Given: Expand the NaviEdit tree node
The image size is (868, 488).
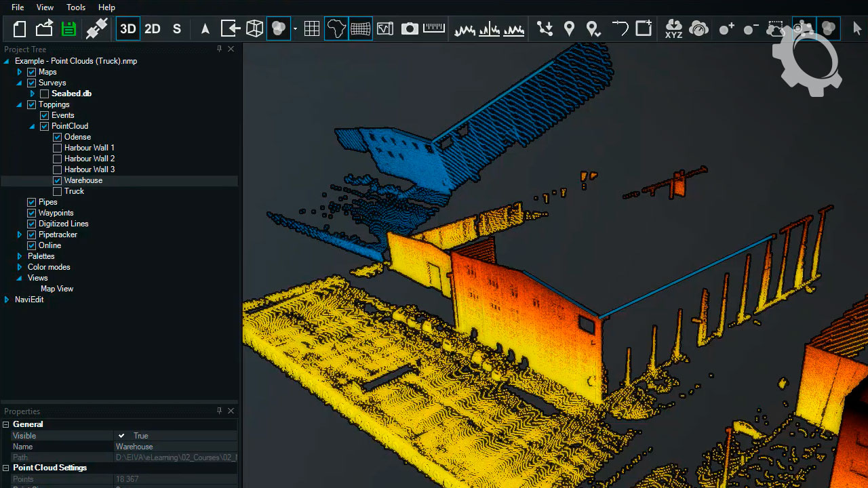Looking at the screenshot, I should pyautogui.click(x=7, y=300).
